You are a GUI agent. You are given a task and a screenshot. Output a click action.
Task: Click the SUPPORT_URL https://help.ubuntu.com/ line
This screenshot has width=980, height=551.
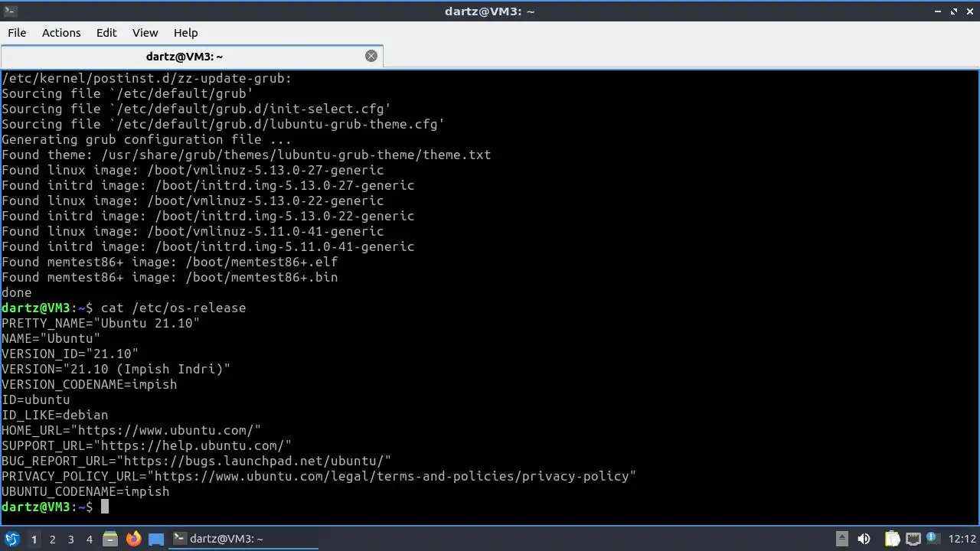pos(146,445)
